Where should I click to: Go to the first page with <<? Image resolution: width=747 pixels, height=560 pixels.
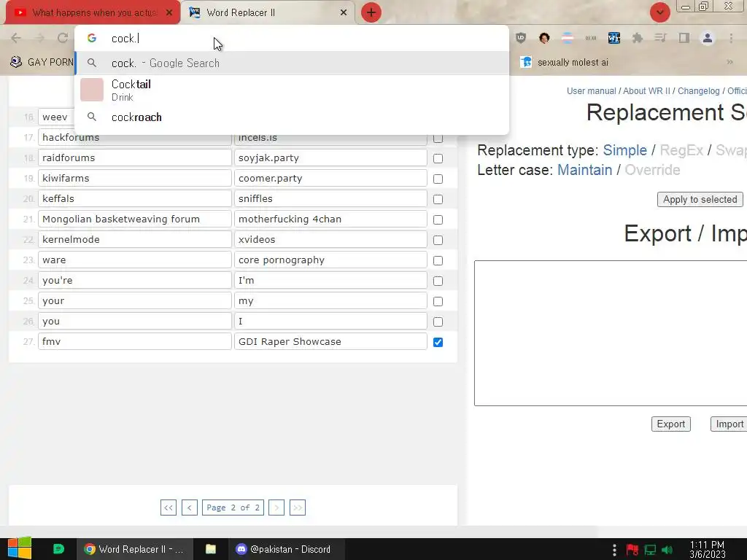[x=169, y=507]
